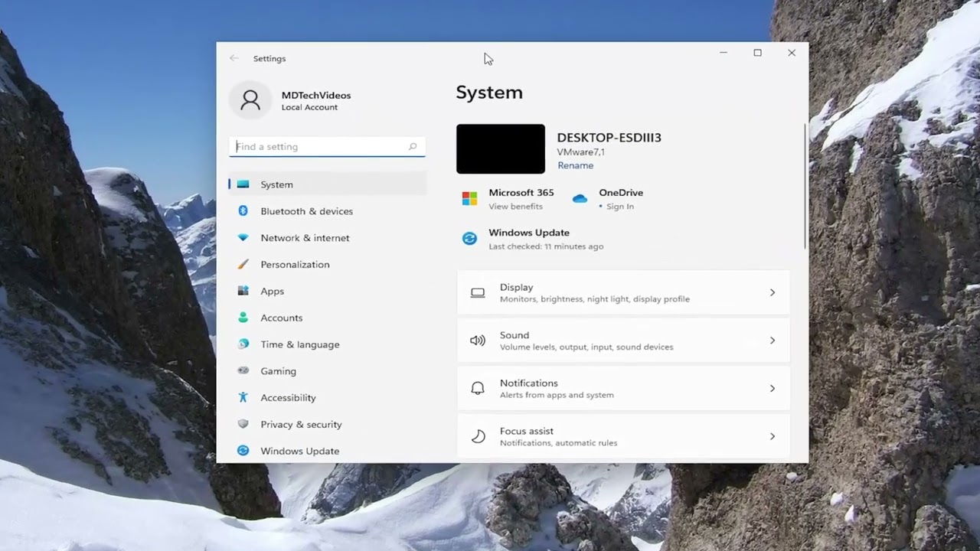
Task: Click the Gaming controller icon
Action: click(x=243, y=370)
